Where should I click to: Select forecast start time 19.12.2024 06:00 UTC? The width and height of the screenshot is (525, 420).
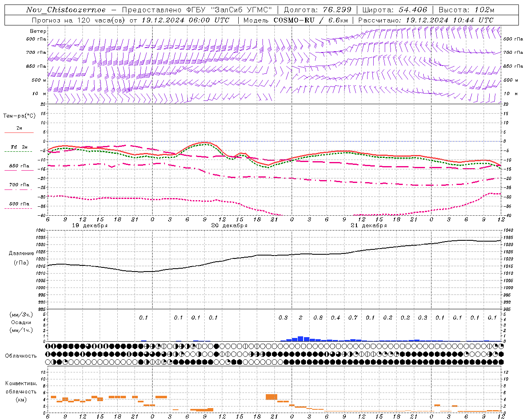[x=185, y=20]
